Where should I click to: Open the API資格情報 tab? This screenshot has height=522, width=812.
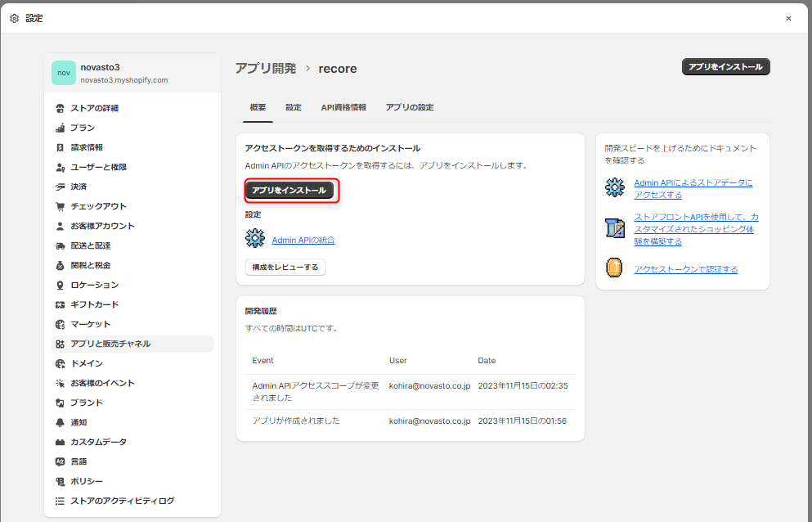point(343,108)
